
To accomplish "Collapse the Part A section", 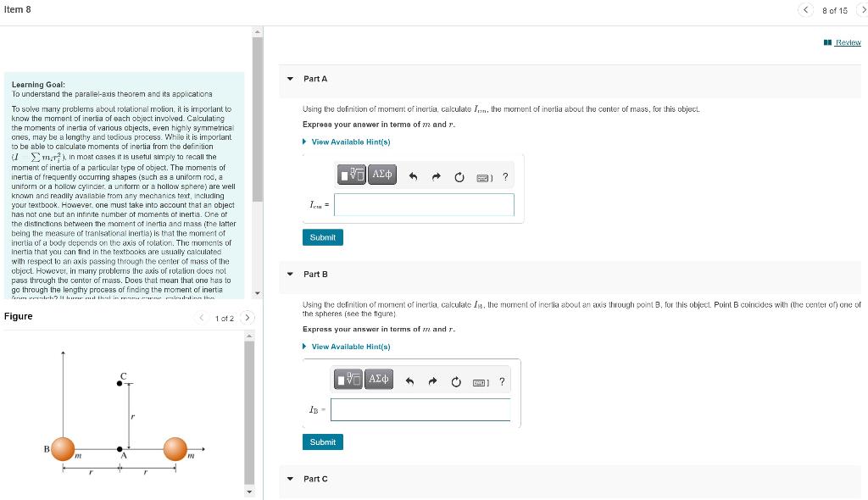I will tap(289, 78).
